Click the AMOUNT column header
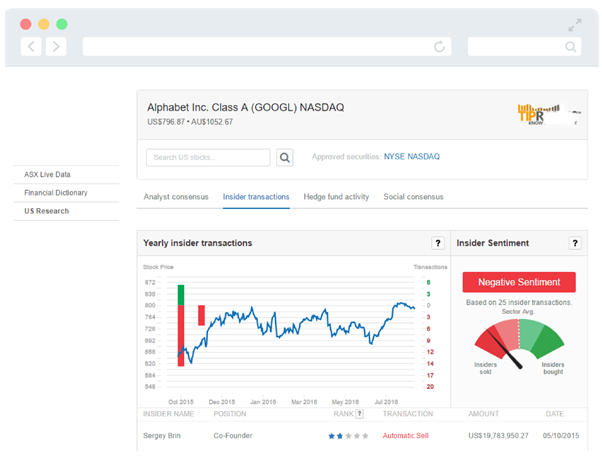602x463 pixels. (x=483, y=414)
